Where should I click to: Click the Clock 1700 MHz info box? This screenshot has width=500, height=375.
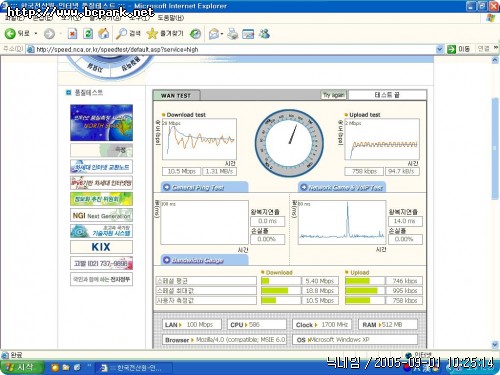(322, 325)
